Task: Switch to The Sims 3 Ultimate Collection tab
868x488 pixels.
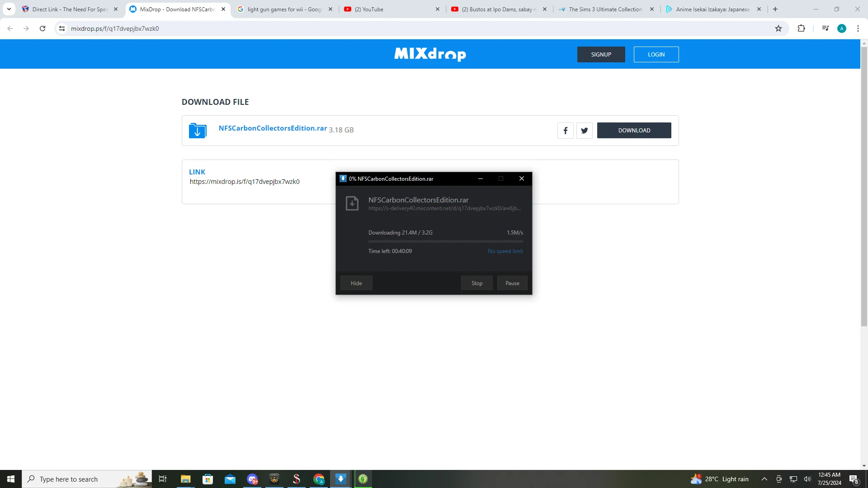Action: pyautogui.click(x=606, y=9)
